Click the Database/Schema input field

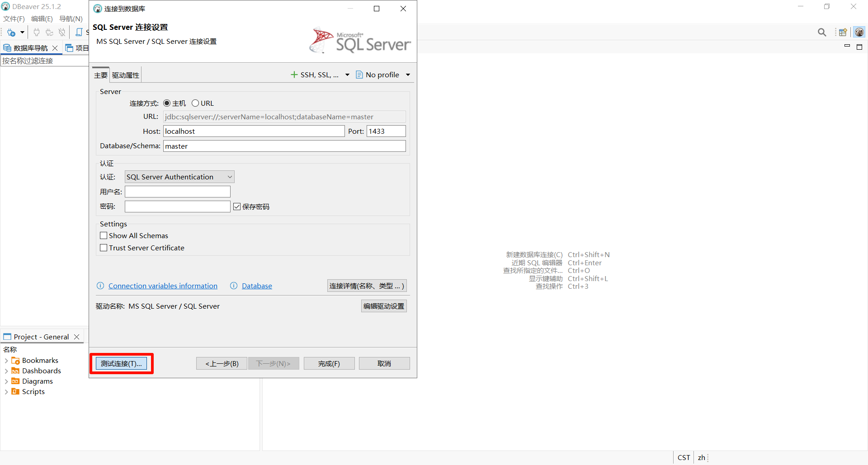[284, 146]
